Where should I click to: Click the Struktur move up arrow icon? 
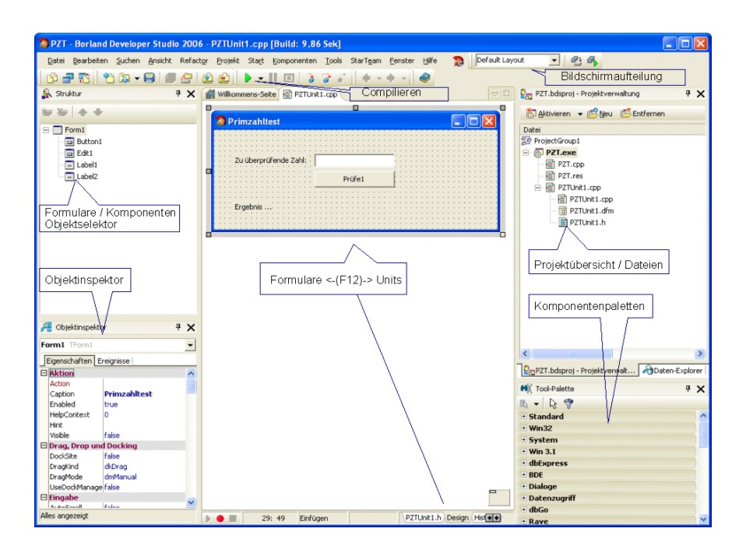coord(83,112)
